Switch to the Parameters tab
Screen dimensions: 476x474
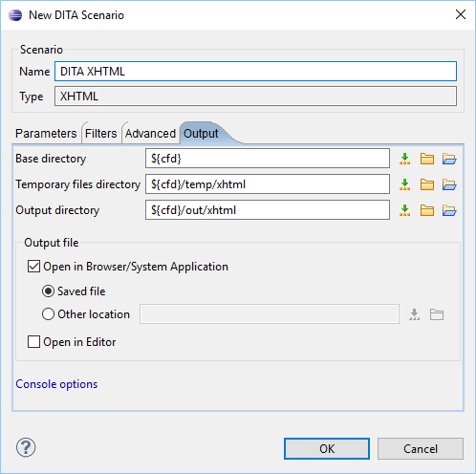click(x=46, y=134)
